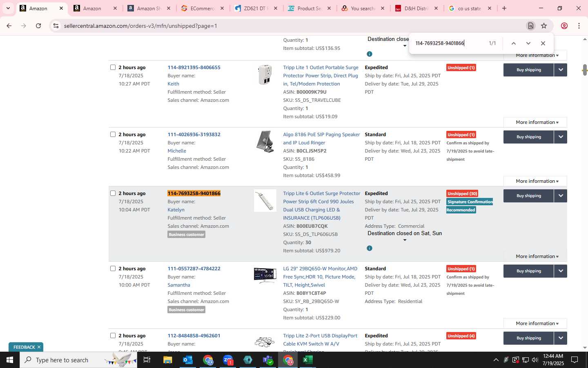588x368 pixels.
Task: Click Buy shipping for order 111-4026936-3193832
Action: pyautogui.click(x=528, y=137)
